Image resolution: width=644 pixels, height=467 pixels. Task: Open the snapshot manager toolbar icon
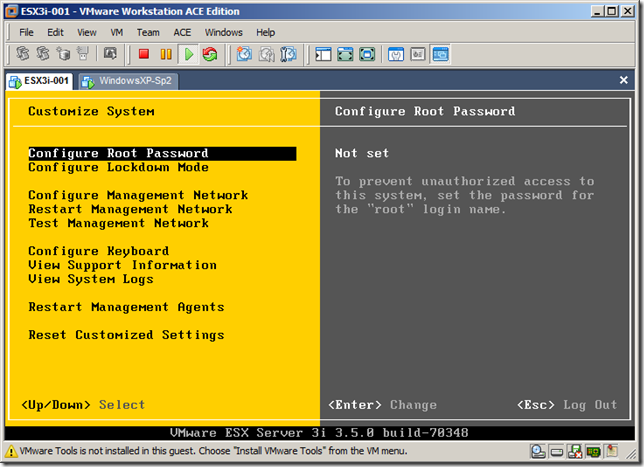287,54
